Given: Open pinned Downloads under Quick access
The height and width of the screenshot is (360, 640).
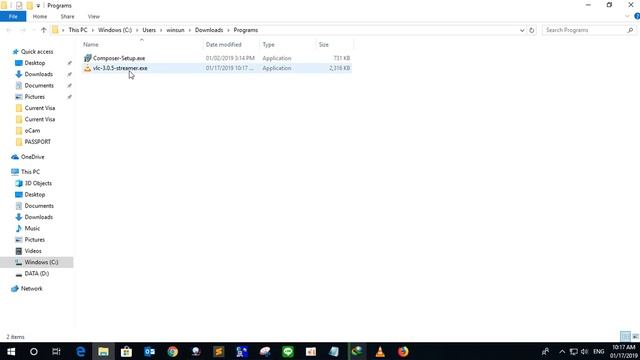Looking at the screenshot, I should coord(38,74).
